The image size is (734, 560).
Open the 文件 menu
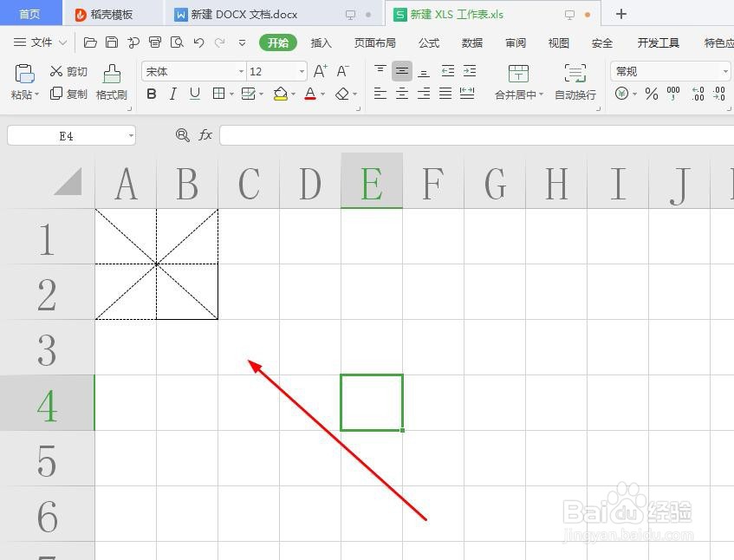click(40, 42)
